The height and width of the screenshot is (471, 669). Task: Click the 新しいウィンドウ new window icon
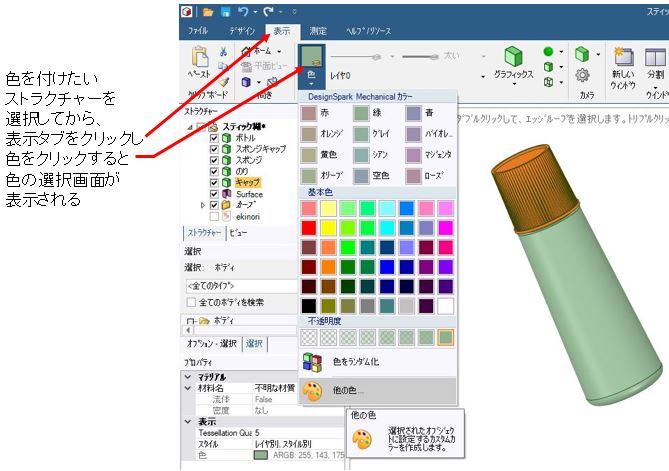[x=624, y=57]
